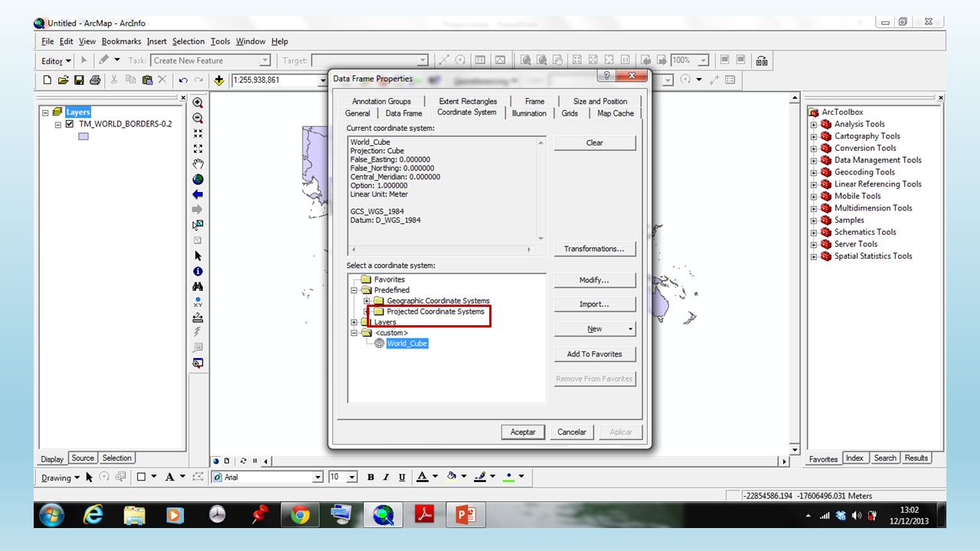Select the Zoom In tool
Image resolution: width=980 pixels, height=551 pixels.
[x=198, y=103]
